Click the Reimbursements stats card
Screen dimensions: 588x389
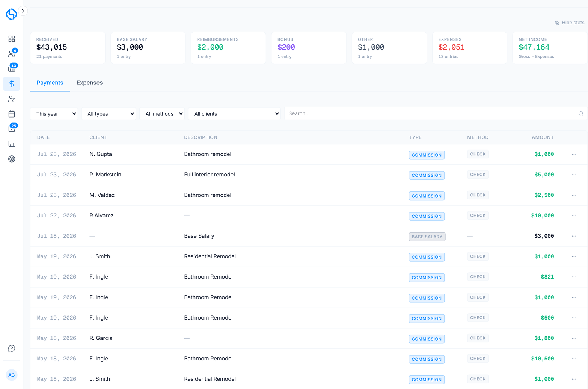[228, 48]
